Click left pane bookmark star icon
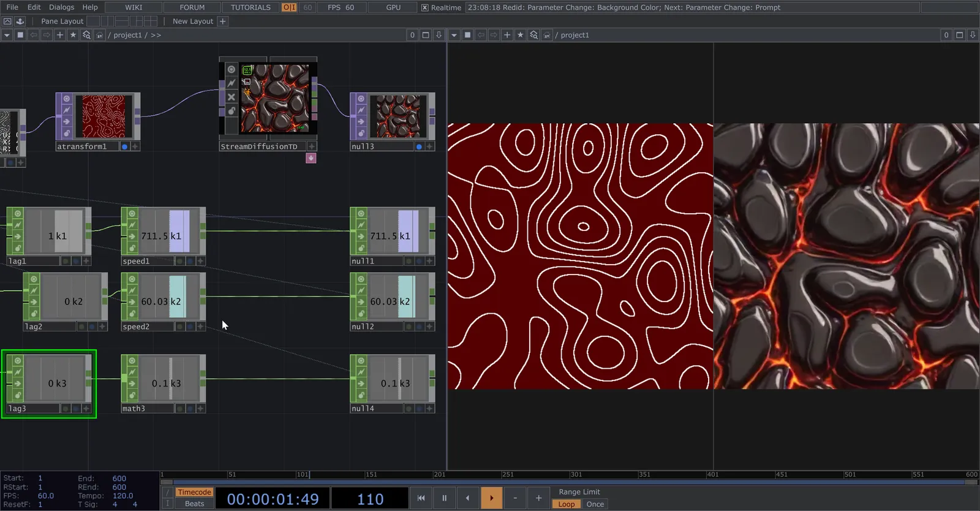The height and width of the screenshot is (511, 980). [x=73, y=35]
